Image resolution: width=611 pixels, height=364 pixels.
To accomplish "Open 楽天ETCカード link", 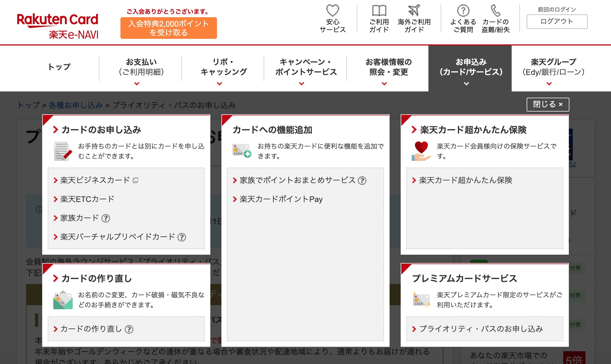I will [x=87, y=199].
